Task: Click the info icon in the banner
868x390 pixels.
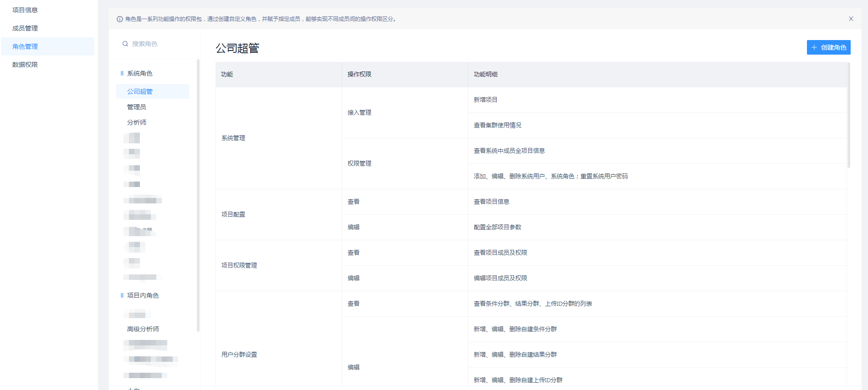Action: coord(120,19)
